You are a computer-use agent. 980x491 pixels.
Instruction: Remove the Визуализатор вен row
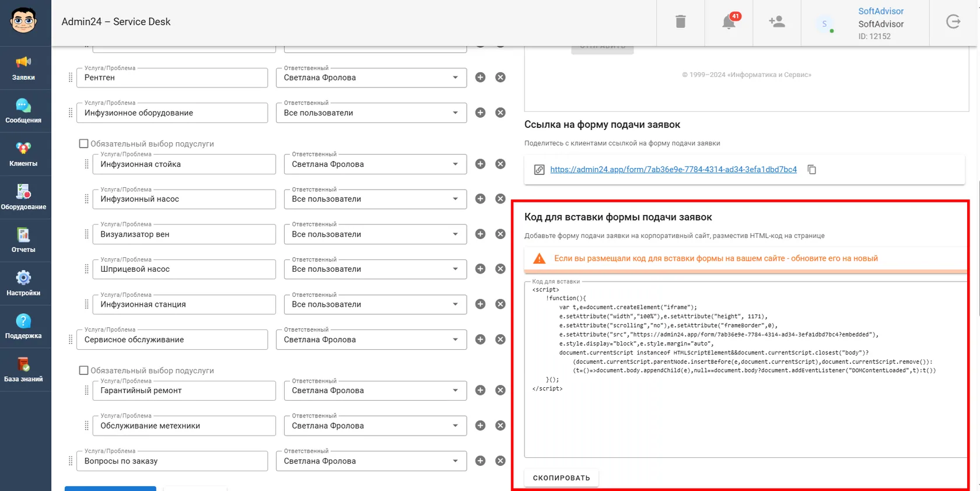[501, 234]
